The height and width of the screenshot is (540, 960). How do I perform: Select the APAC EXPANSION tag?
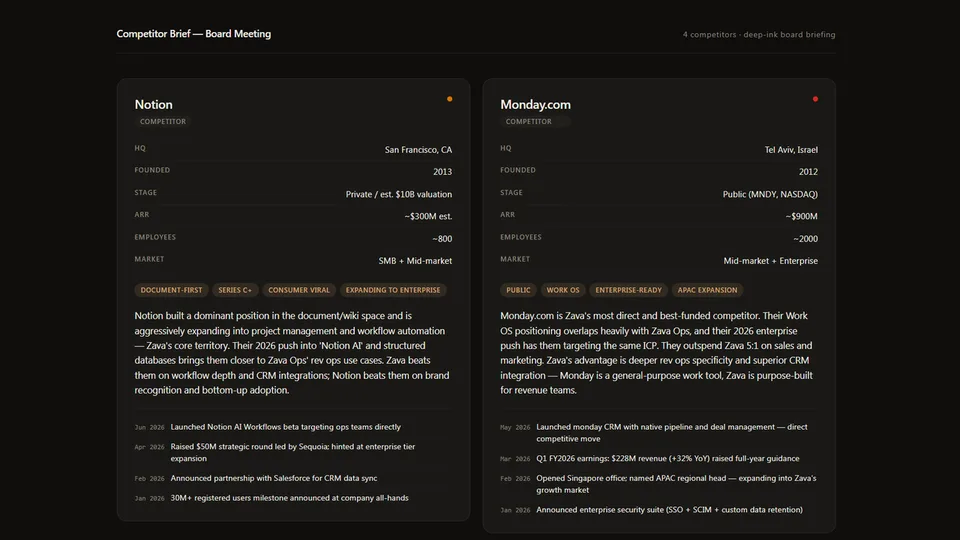coord(707,290)
